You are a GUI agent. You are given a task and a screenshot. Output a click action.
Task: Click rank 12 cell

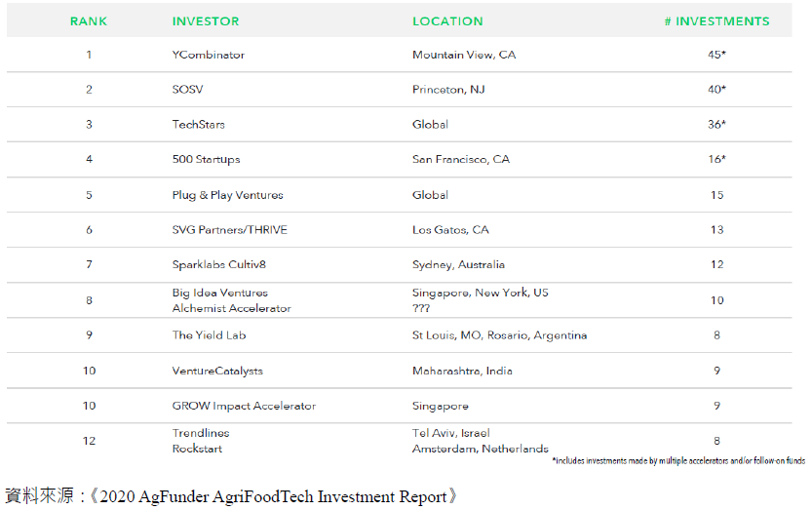coord(89,441)
